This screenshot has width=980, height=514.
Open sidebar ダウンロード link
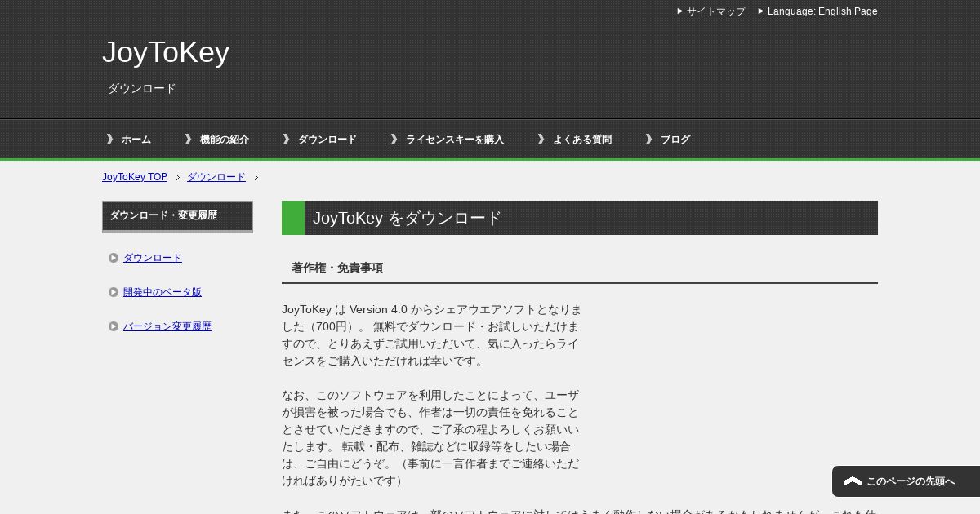pos(153,258)
